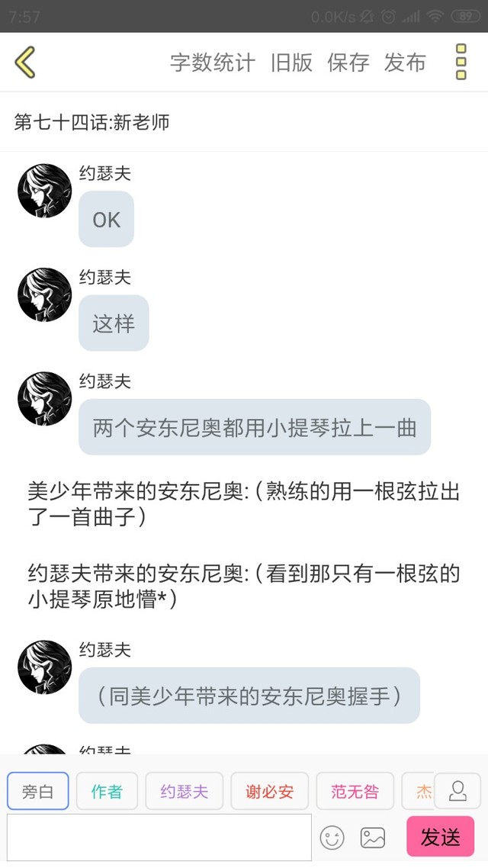Select the 作者 role chip
The width and height of the screenshot is (488, 868).
click(x=107, y=791)
